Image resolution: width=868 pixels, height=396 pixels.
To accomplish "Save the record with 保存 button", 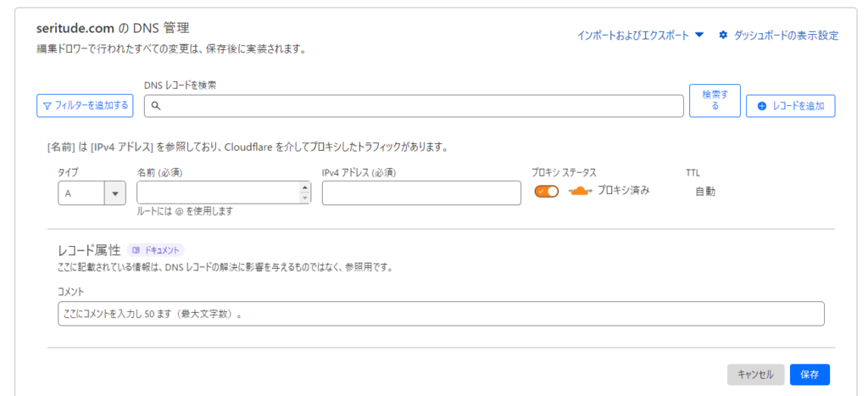I will (810, 375).
